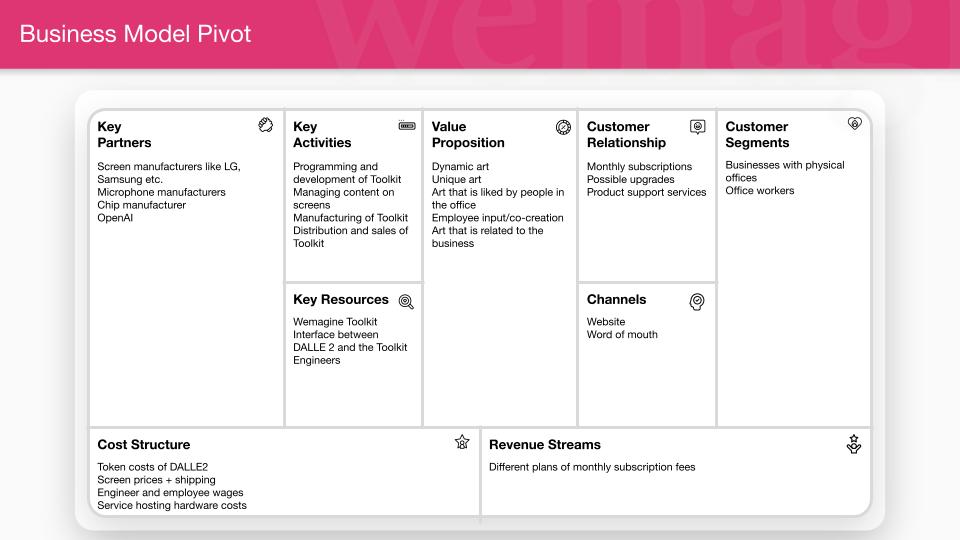Click Different plans of monthly subscription fees
The image size is (960, 540).
tap(592, 467)
